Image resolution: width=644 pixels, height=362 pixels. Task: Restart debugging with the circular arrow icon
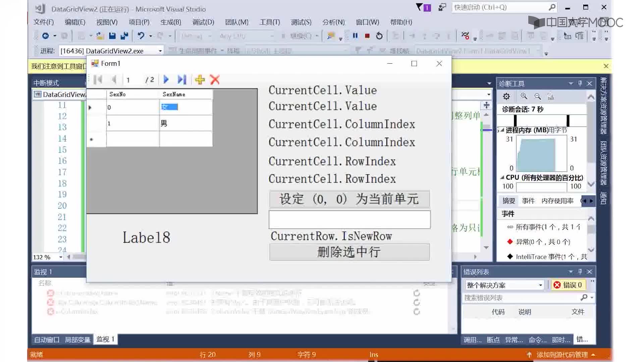[379, 36]
